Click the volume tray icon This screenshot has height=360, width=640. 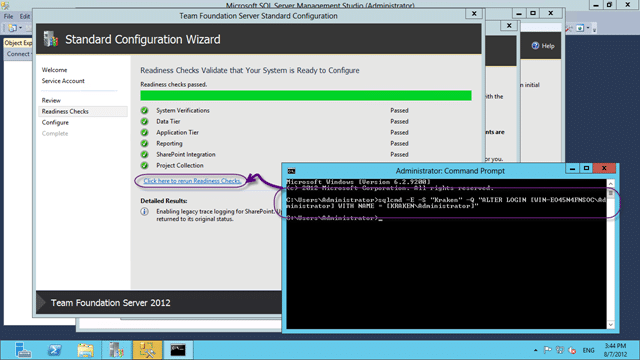pos(572,350)
